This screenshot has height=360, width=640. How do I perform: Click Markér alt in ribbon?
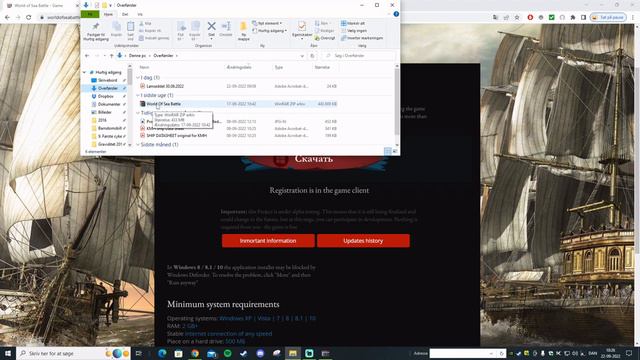tap(353, 23)
